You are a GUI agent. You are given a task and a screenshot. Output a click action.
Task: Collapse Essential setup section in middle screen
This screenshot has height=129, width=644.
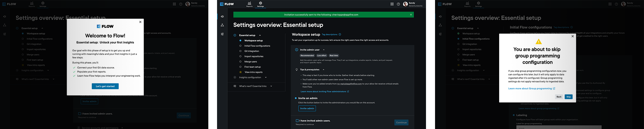pyautogui.click(x=260, y=35)
